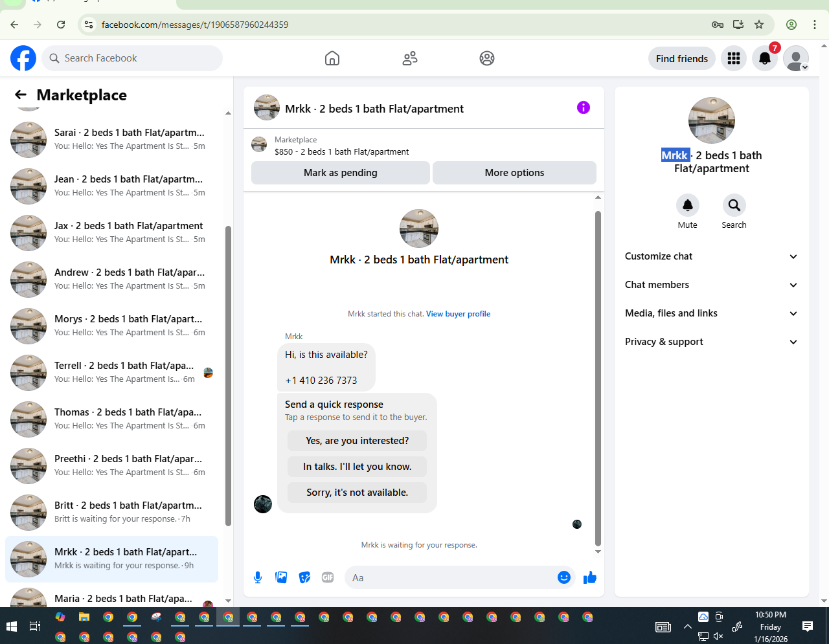
Task: Open Andrew conversation in list
Action: coord(111,279)
